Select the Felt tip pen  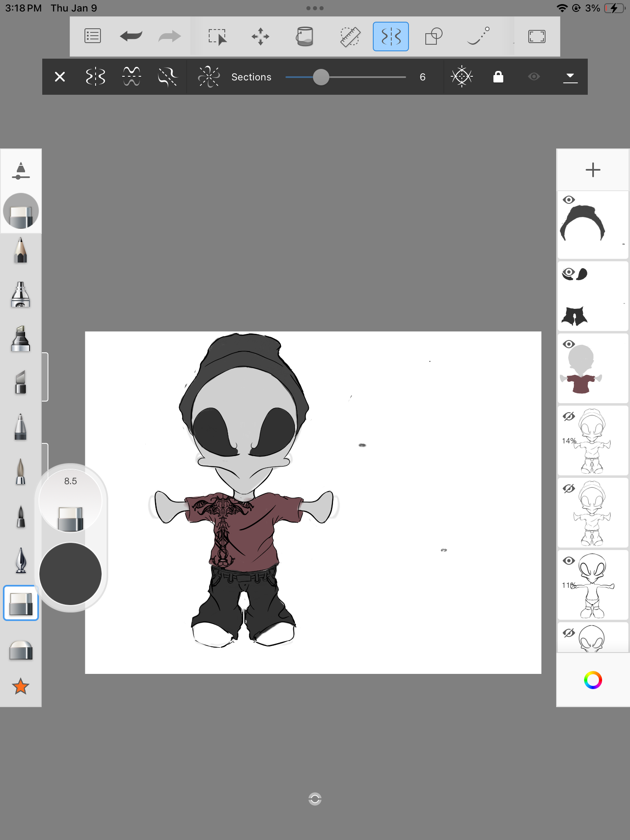(21, 516)
